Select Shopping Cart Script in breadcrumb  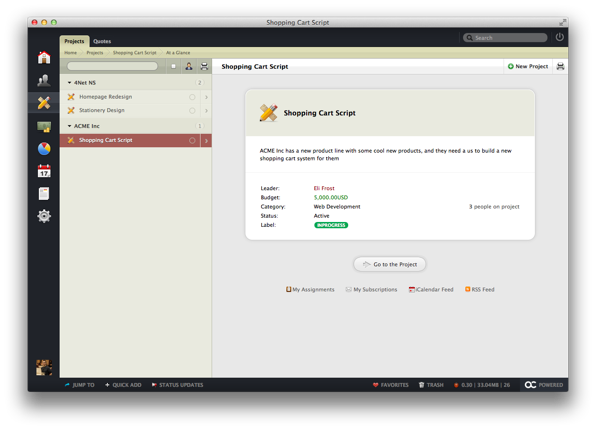pos(135,53)
